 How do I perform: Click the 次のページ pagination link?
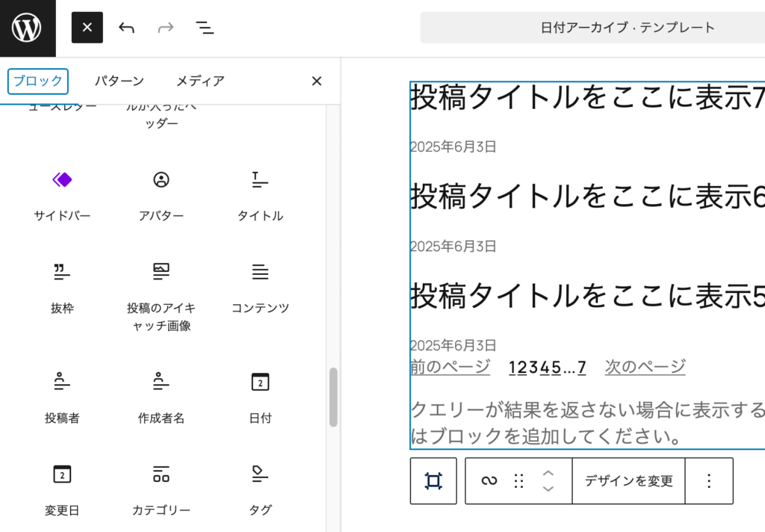click(645, 367)
